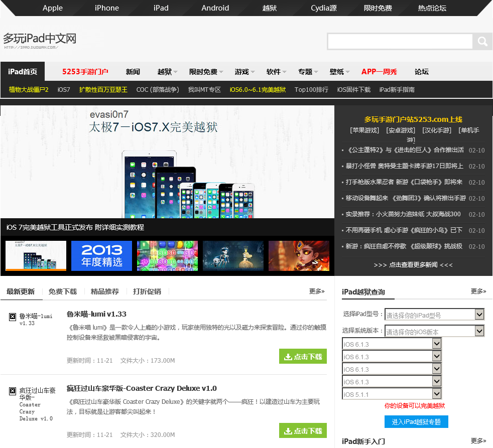Select the 2013 年度精选 slider thumbnail
Viewport: 493px width, 448px height.
click(x=101, y=256)
